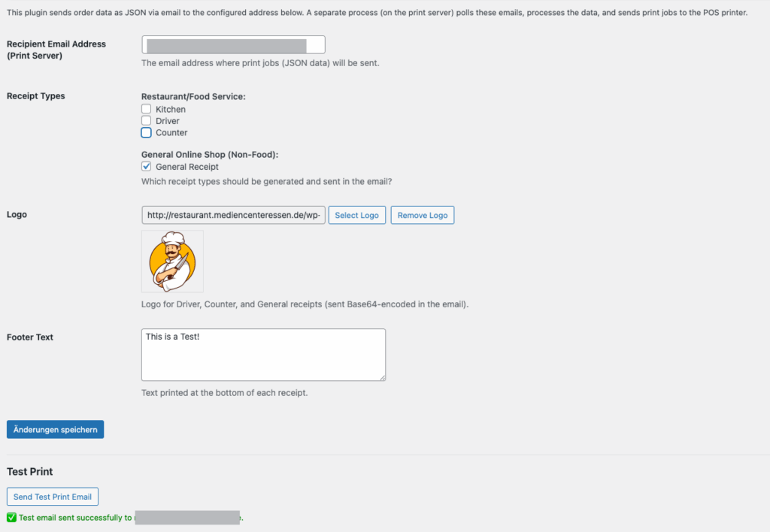Screen dimensions: 770x532
Task: Click the 'Counter' label text
Action: click(x=171, y=132)
